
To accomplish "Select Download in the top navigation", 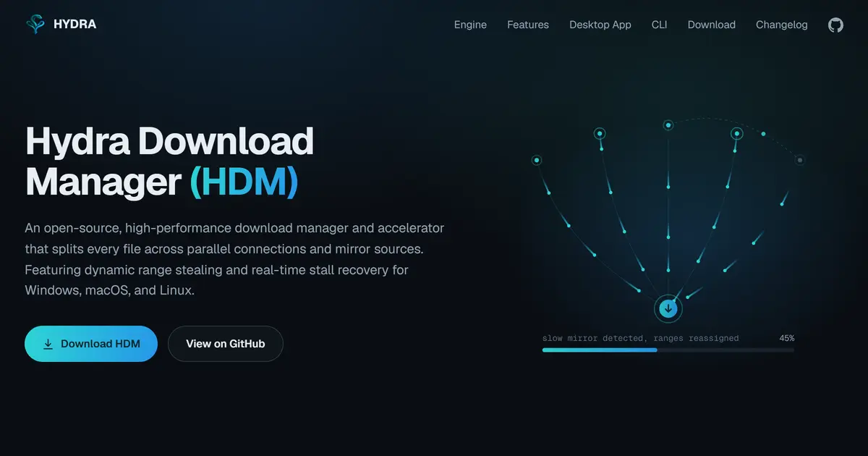I will [x=712, y=25].
